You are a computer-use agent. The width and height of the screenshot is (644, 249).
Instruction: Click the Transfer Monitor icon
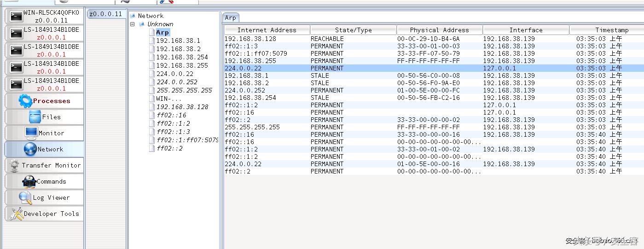(15, 165)
